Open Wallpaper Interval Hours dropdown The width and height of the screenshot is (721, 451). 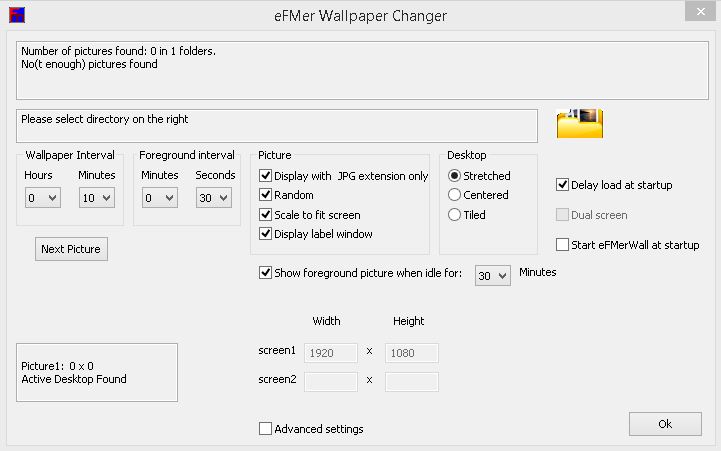43,198
